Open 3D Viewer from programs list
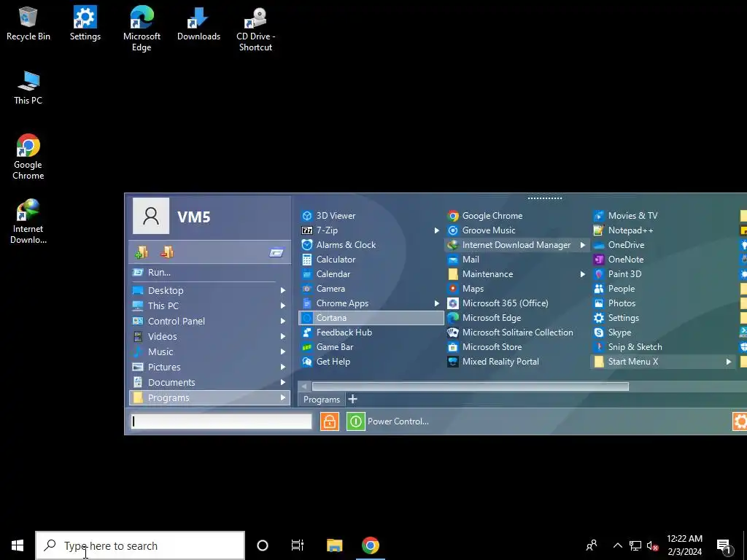The width and height of the screenshot is (747, 560). click(371, 216)
